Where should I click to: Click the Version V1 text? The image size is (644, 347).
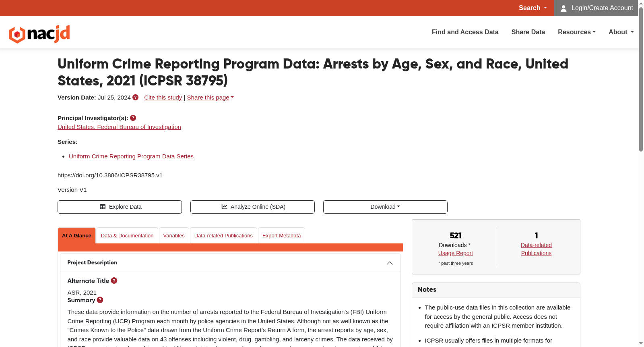(x=72, y=190)
